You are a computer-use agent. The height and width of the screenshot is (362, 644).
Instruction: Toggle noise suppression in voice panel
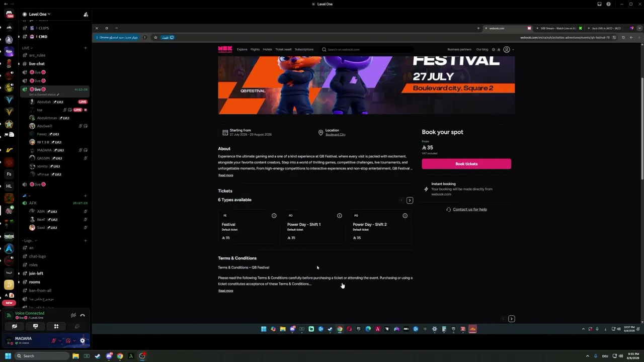73,315
